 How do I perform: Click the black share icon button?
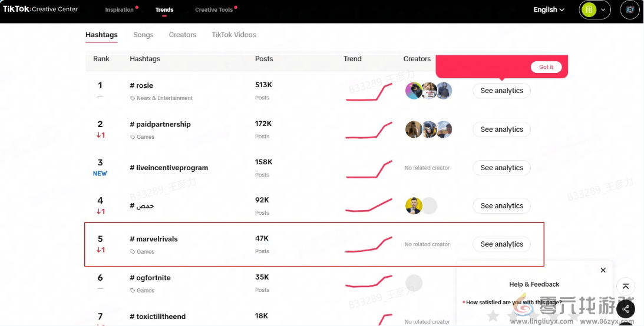click(x=625, y=308)
